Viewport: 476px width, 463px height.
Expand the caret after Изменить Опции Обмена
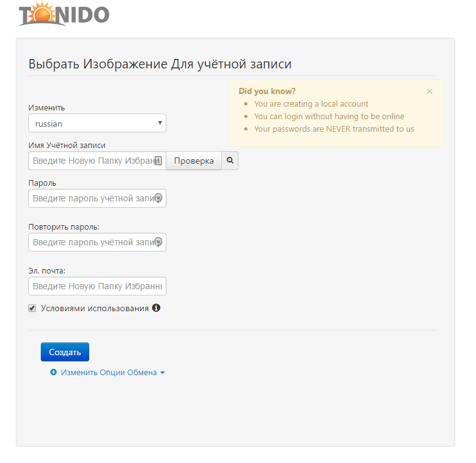click(163, 373)
